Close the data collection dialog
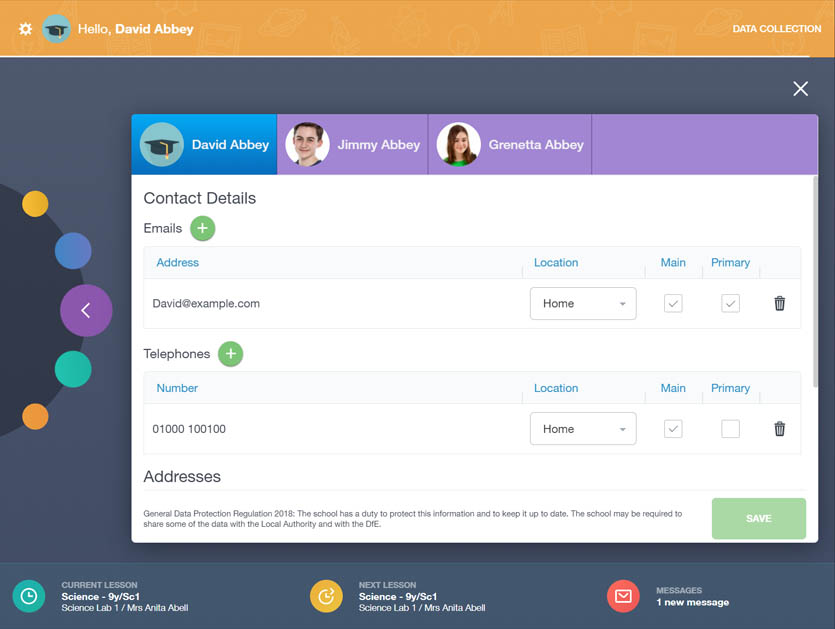 point(800,88)
